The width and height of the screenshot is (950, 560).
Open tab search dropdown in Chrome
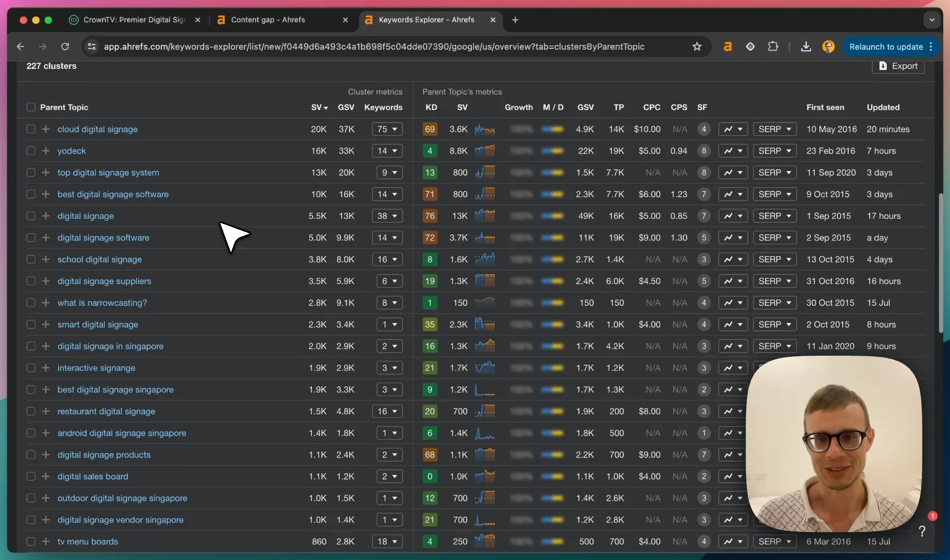(932, 20)
